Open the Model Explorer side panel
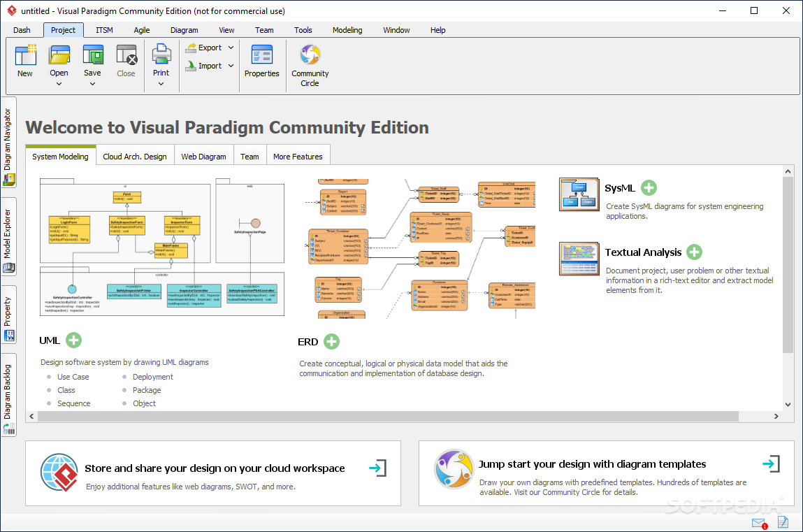This screenshot has height=532, width=803. tap(8, 237)
